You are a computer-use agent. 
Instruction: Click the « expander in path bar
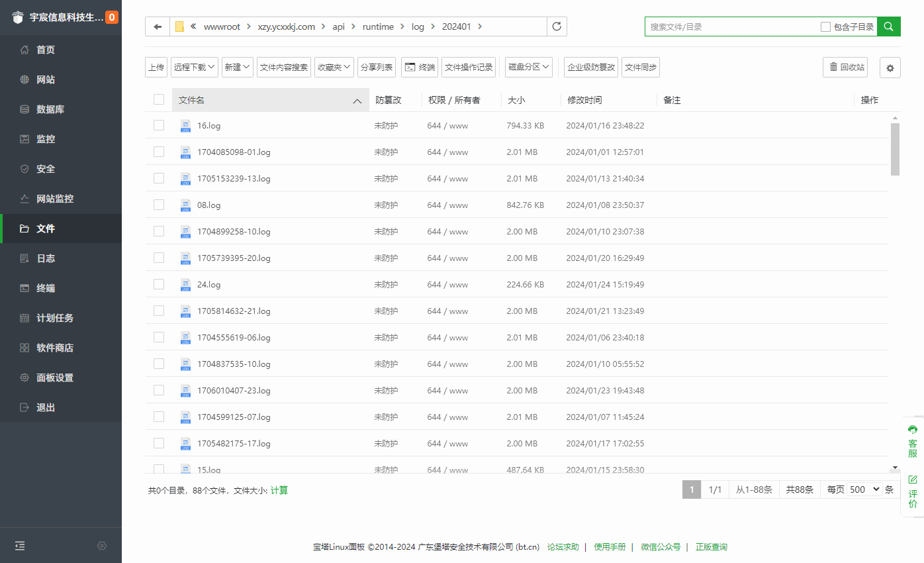tap(193, 26)
